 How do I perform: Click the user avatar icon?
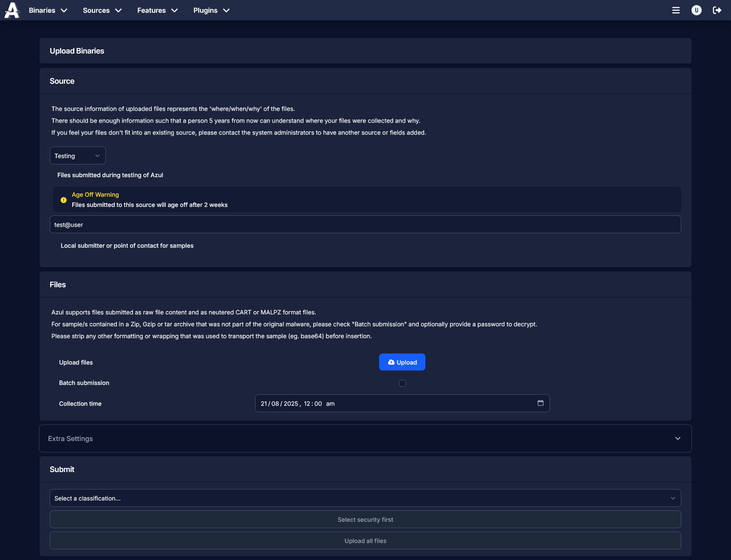pyautogui.click(x=696, y=10)
